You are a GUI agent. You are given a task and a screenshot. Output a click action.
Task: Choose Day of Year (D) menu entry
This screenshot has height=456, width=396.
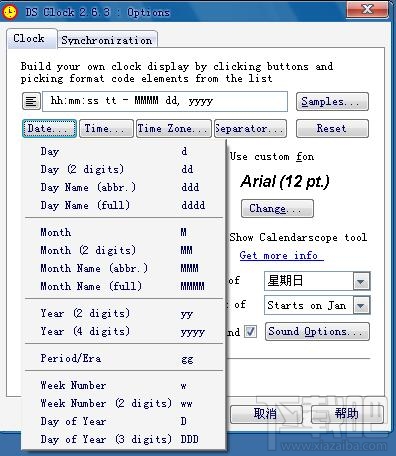tap(124, 422)
